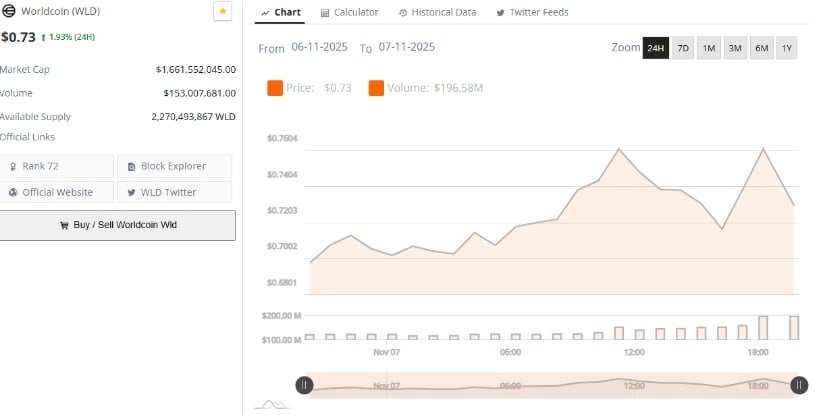Set zoom range to 7D
This screenshot has width=825, height=415.
[x=682, y=48]
